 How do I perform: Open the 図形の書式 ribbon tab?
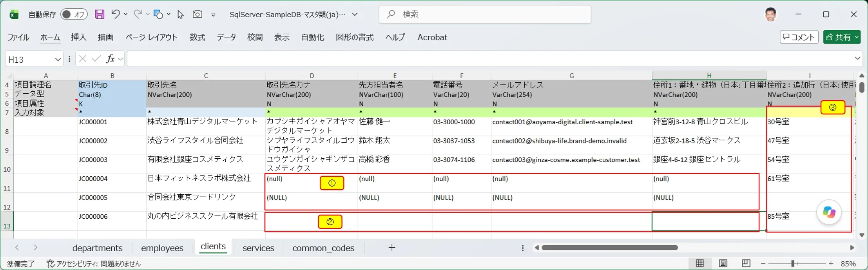tap(355, 37)
